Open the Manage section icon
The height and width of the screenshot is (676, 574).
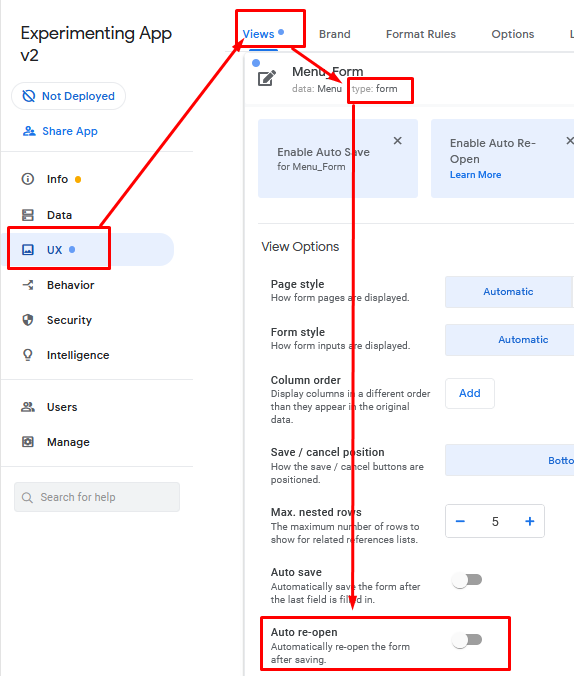point(28,442)
